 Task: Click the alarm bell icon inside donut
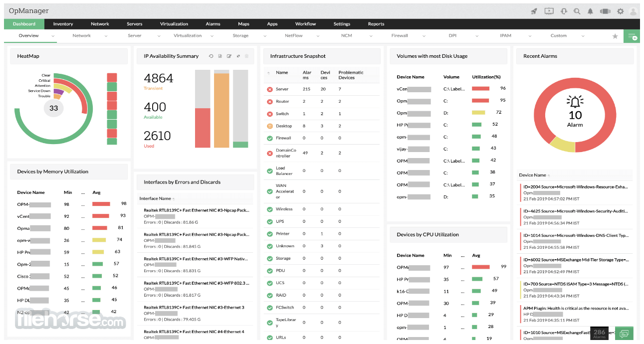(575, 102)
